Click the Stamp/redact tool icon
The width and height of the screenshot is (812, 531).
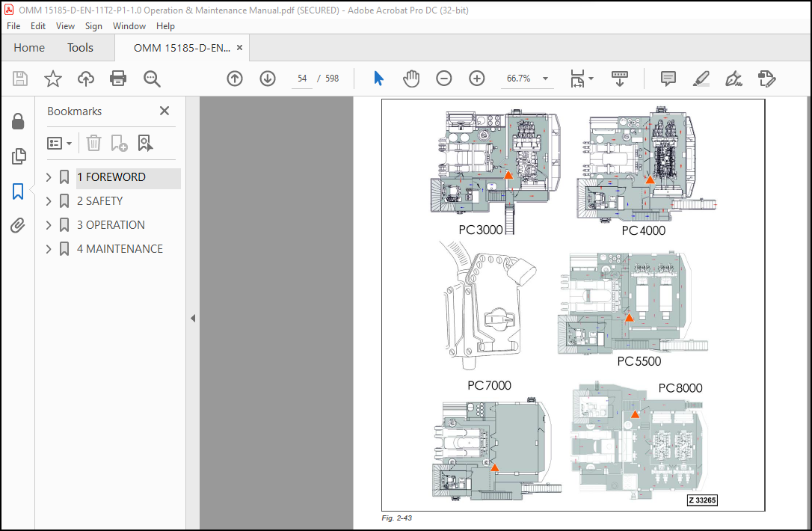(766, 79)
